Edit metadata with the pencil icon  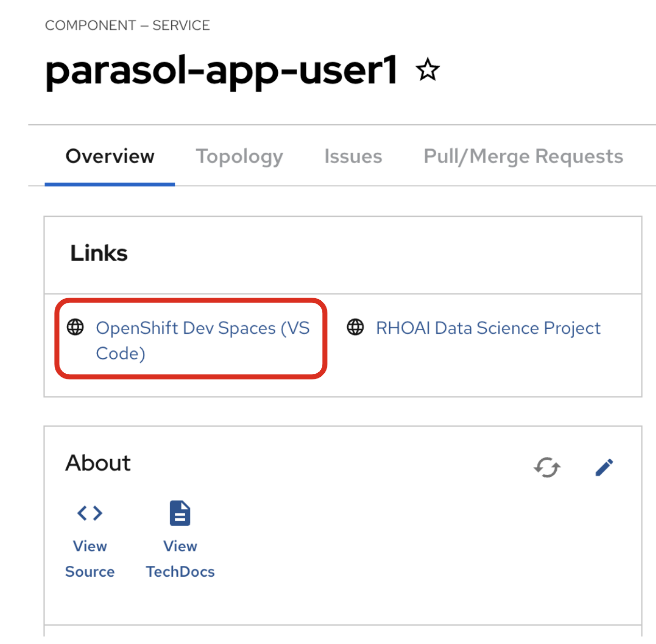point(604,467)
